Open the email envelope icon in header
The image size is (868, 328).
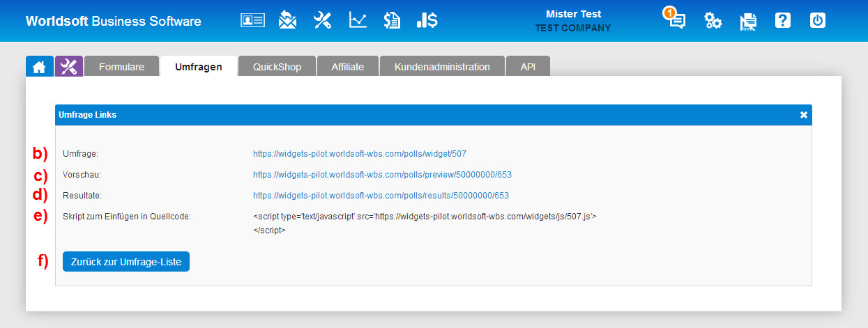[287, 20]
